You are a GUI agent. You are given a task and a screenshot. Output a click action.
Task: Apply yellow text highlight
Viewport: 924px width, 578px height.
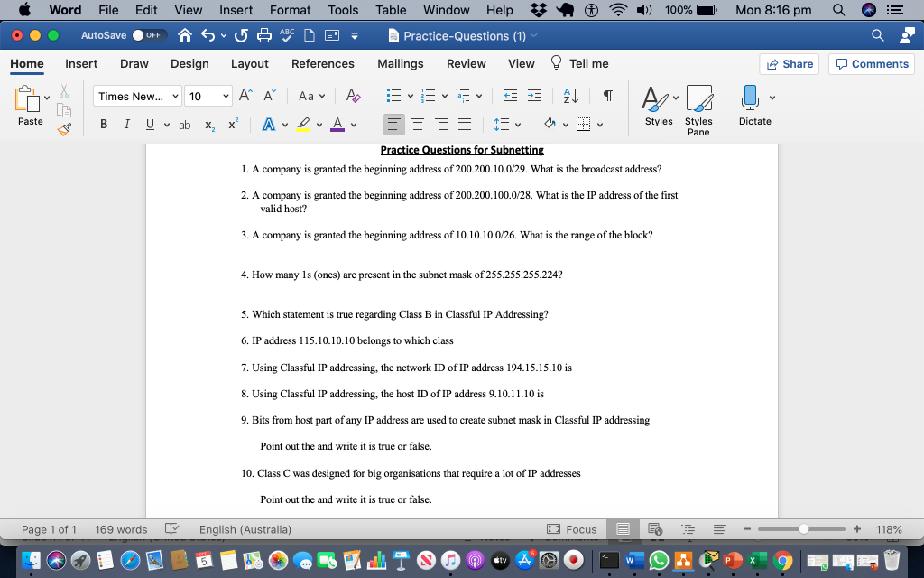click(x=305, y=124)
